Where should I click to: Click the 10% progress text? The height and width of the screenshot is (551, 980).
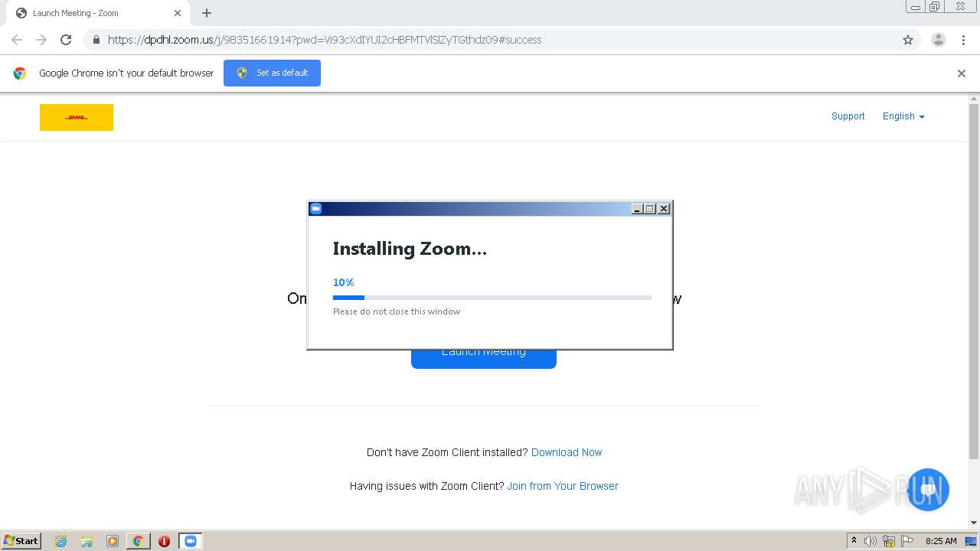point(343,282)
